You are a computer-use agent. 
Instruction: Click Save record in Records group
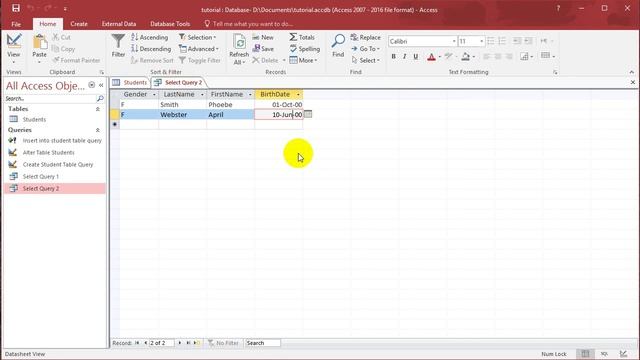point(263,49)
